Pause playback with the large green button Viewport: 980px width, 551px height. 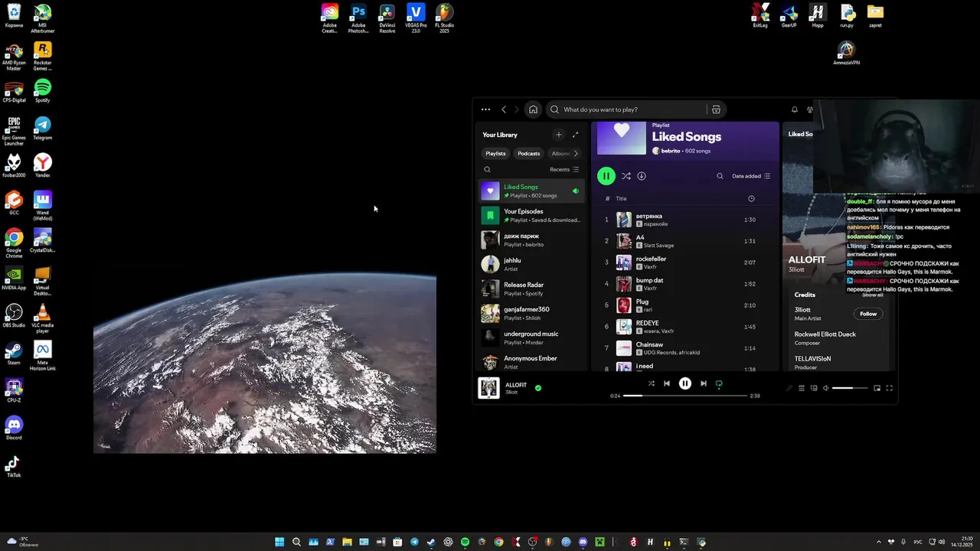pos(606,176)
